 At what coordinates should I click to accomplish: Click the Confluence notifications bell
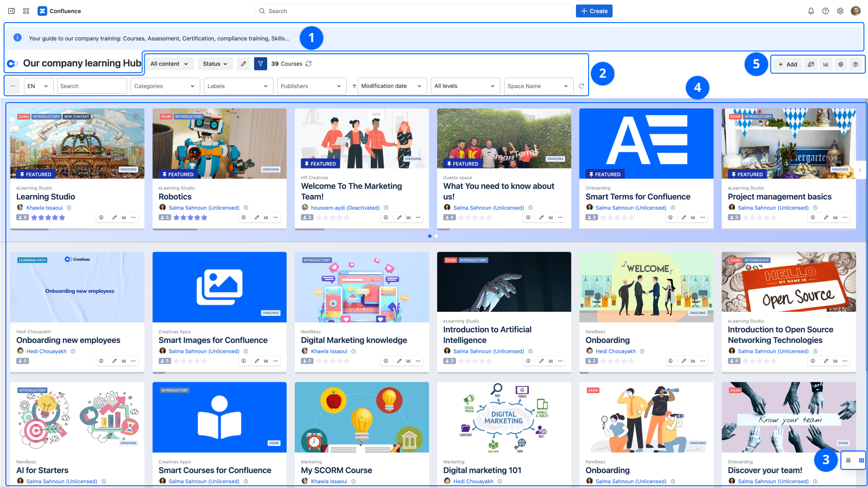click(811, 11)
